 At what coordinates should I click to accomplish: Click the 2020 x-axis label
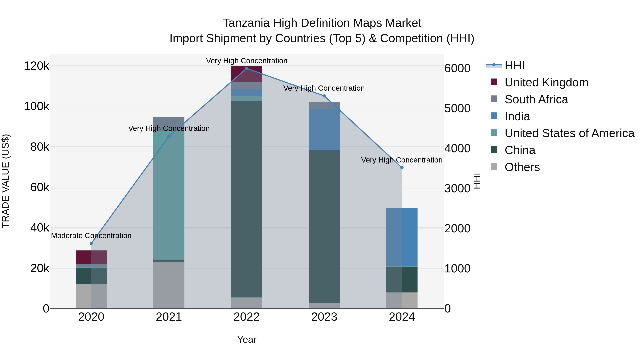click(91, 317)
